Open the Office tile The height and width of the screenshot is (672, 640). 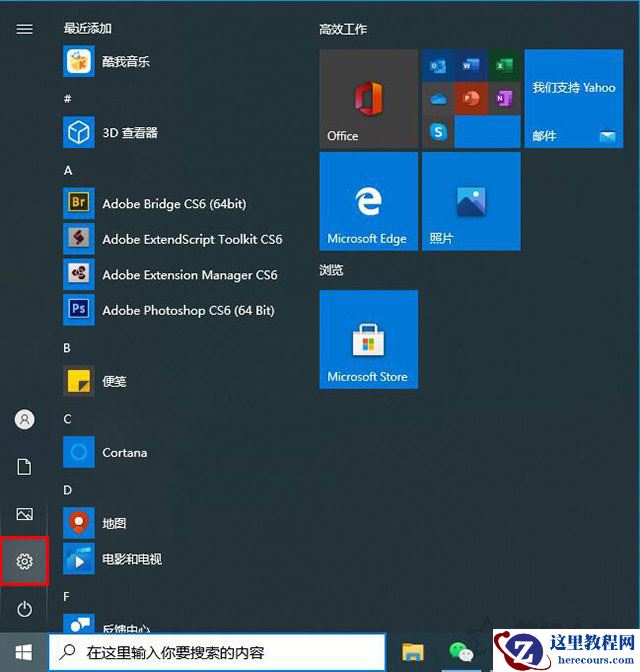[x=369, y=99]
